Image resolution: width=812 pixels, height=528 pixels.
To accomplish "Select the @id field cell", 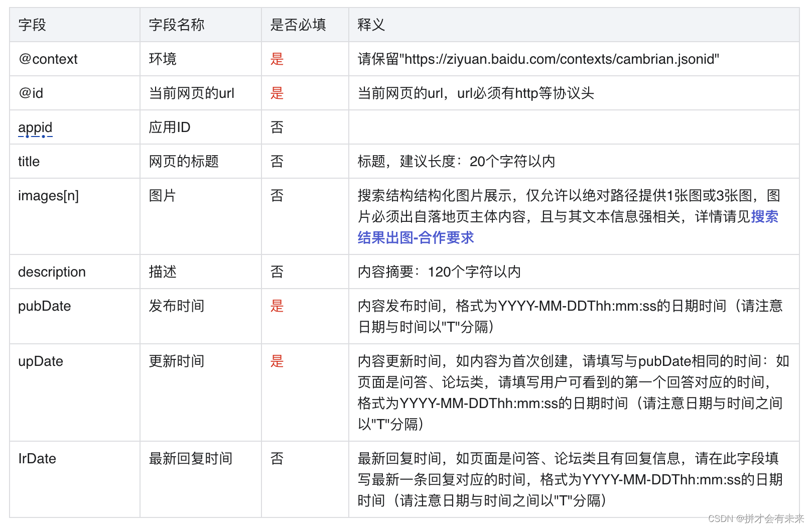I will [31, 93].
